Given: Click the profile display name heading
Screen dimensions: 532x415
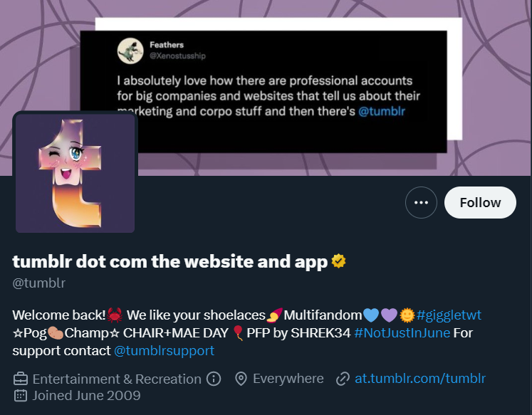Looking at the screenshot, I should 169,261.
